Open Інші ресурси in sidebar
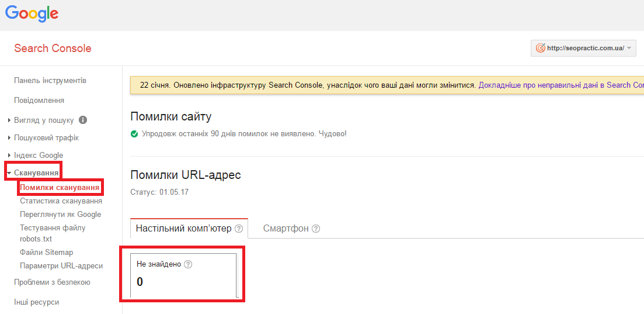 37,302
